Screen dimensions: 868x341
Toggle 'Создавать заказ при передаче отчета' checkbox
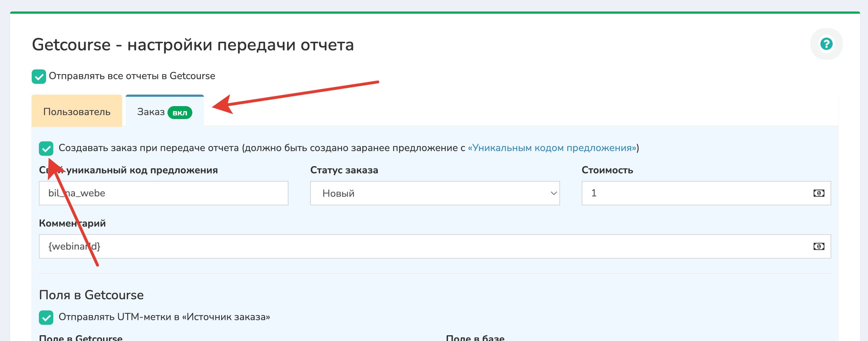(x=46, y=149)
